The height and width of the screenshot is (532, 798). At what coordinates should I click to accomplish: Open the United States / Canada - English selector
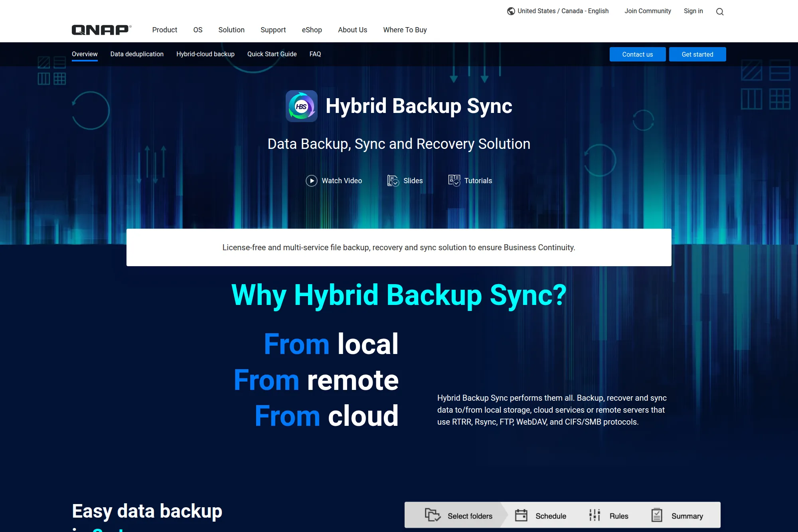tap(563, 11)
